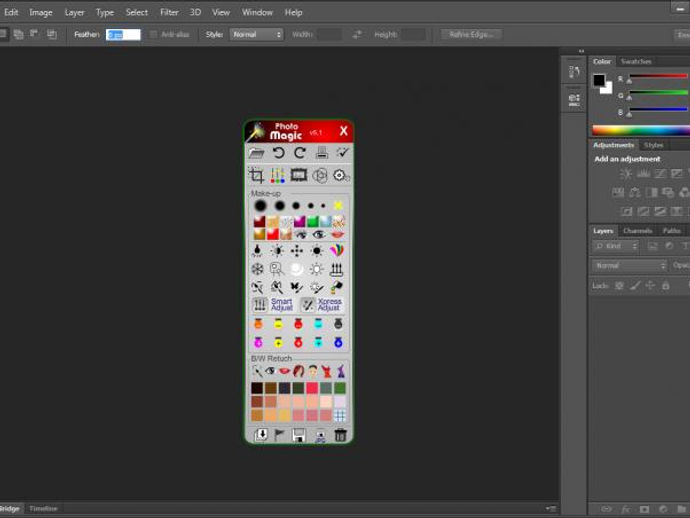Screen dimensions: 690x518
Task: Click the lips icon in Make-up section
Action: pos(338,235)
